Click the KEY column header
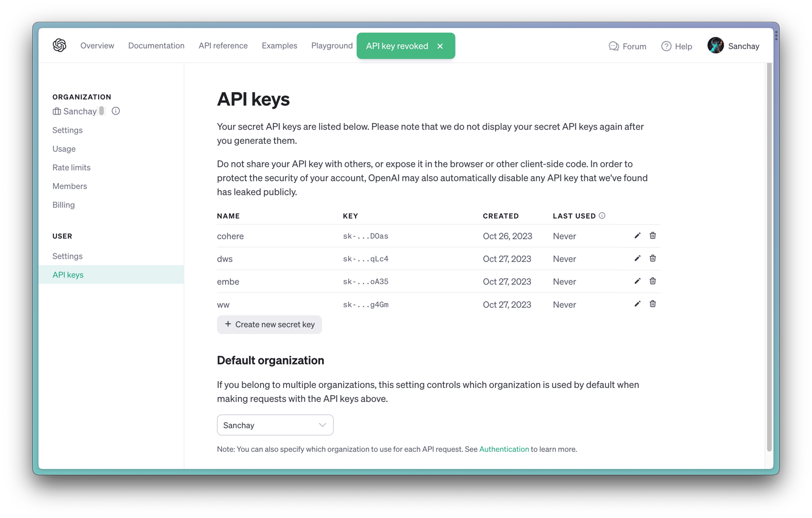The height and width of the screenshot is (518, 812). pyautogui.click(x=350, y=216)
